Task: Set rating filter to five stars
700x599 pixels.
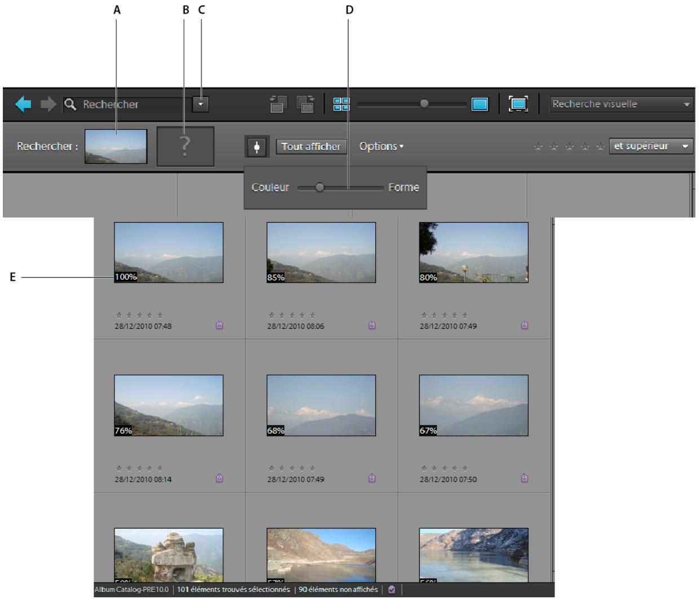Action: point(601,147)
